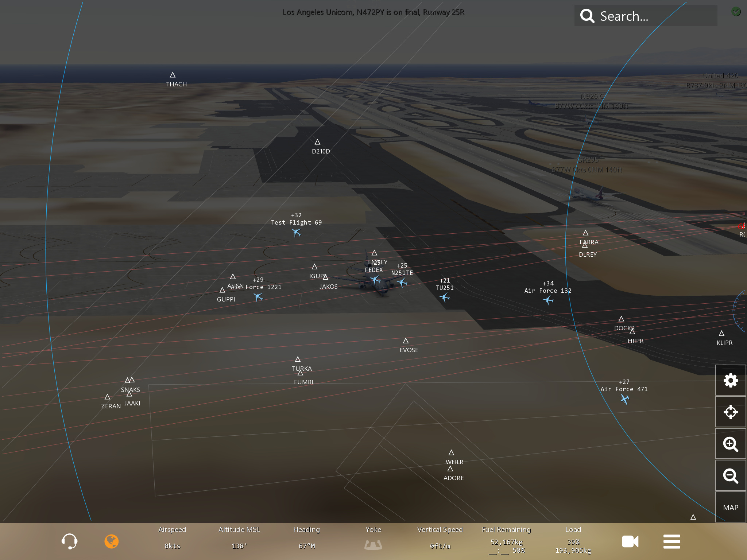747x560 pixels.
Task: Select the EVOSE waypoint marker
Action: point(406,341)
